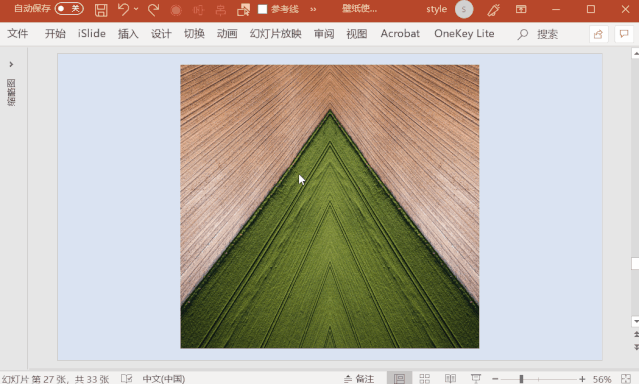Click the zoom slider handle
The width and height of the screenshot is (639, 384).
[x=521, y=379]
